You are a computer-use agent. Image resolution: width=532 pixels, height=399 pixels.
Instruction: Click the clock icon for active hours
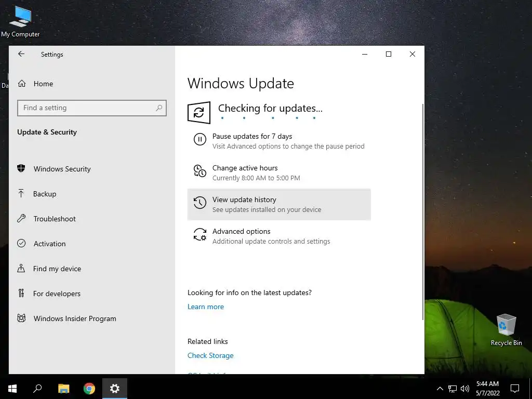point(200,170)
